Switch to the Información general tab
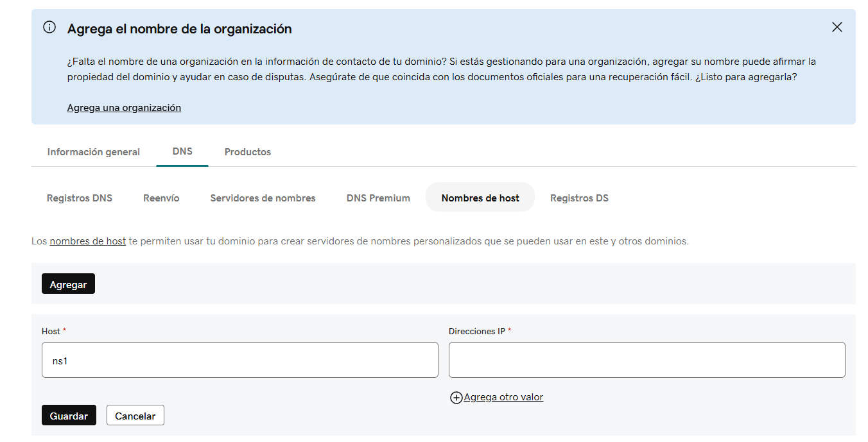The height and width of the screenshot is (442, 868). [x=93, y=152]
